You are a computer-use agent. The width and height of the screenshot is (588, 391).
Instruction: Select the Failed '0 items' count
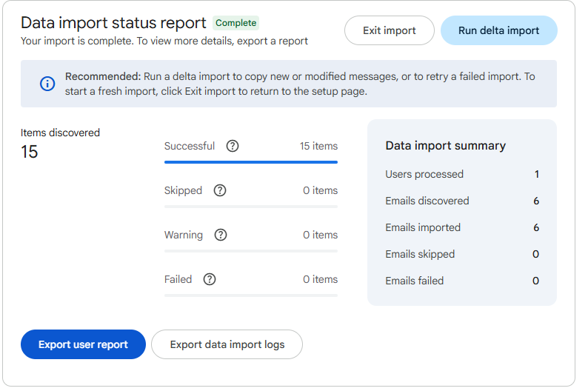click(320, 279)
